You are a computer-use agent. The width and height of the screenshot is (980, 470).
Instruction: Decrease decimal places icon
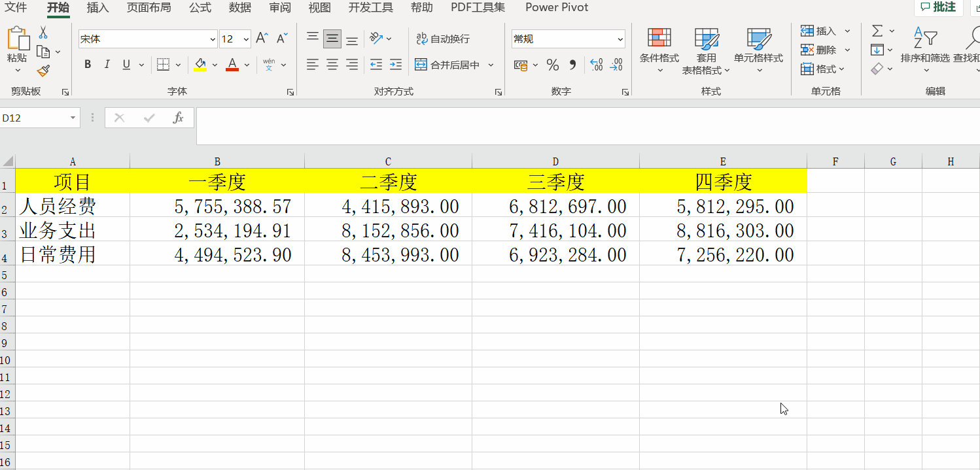point(616,65)
